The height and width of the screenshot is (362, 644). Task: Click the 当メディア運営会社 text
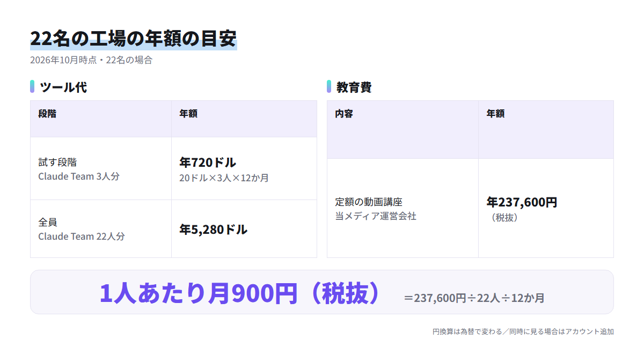pos(376,216)
